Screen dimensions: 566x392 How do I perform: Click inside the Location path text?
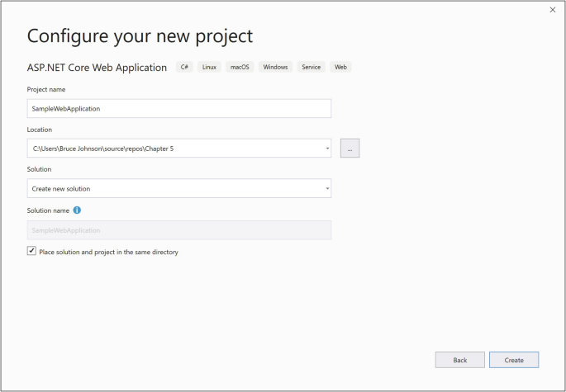point(124,149)
